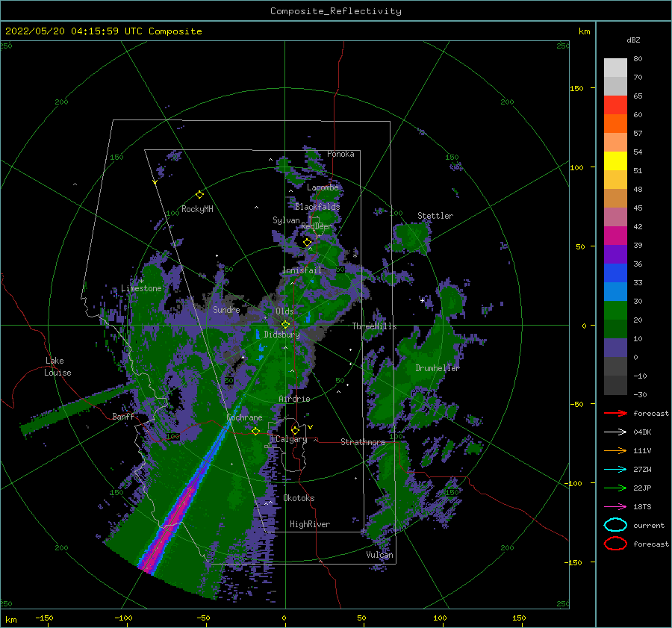Click the '-30' dBZ scale value
The height and width of the screenshot is (628, 672).
(640, 394)
